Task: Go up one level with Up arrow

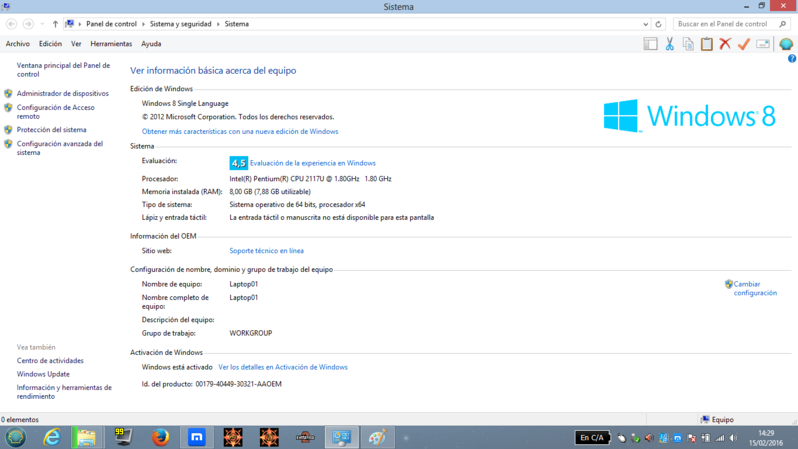Action: tap(55, 24)
